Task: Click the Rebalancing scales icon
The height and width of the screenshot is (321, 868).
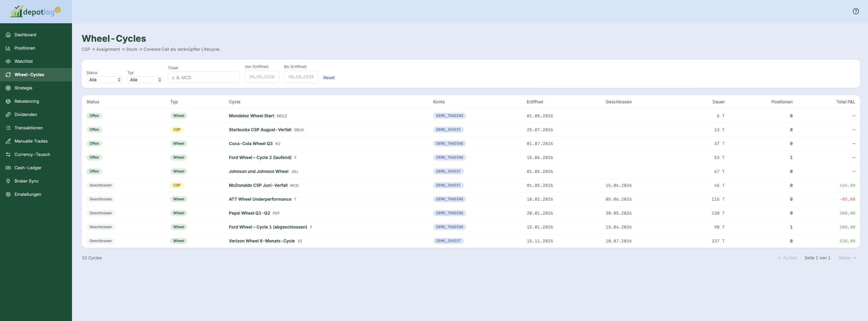Action: tap(8, 101)
